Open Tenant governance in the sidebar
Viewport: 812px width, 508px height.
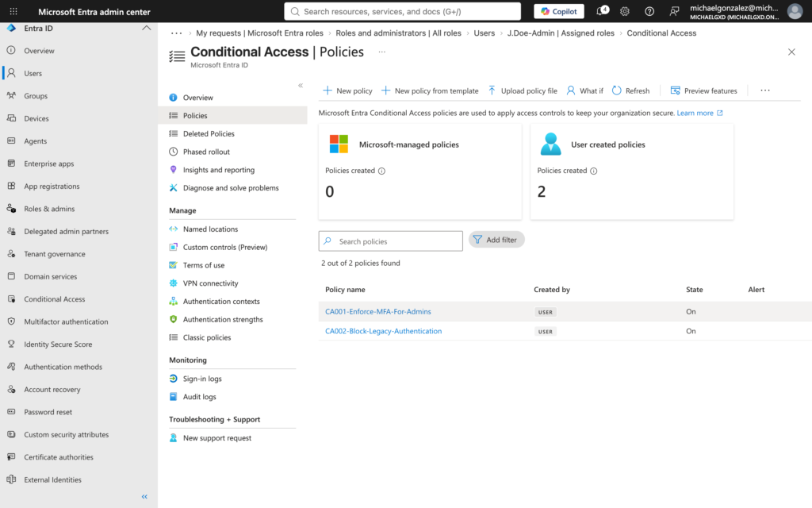tap(55, 254)
